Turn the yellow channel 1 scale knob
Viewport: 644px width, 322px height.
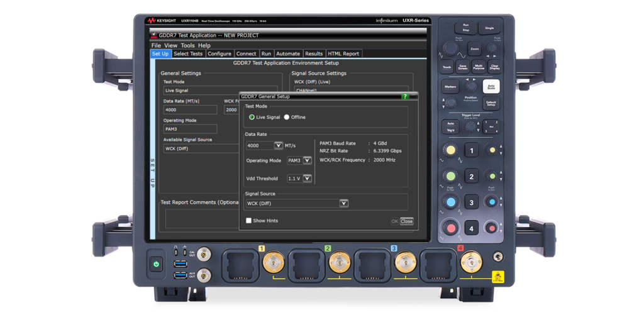pyautogui.click(x=450, y=150)
